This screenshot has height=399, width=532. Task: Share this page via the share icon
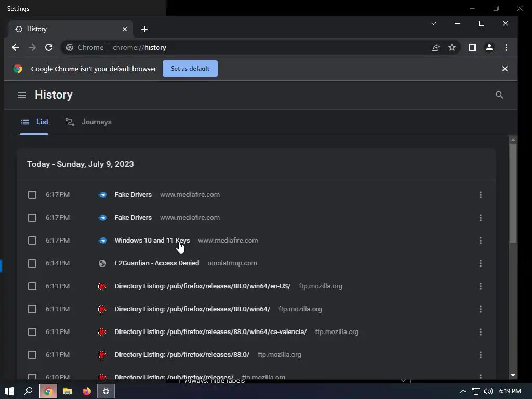435,47
